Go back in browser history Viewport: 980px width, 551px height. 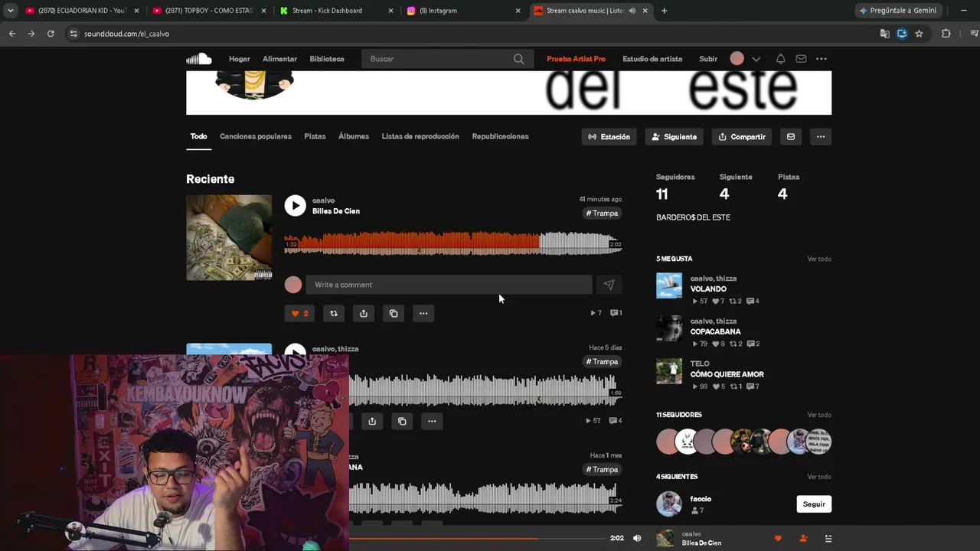(12, 34)
